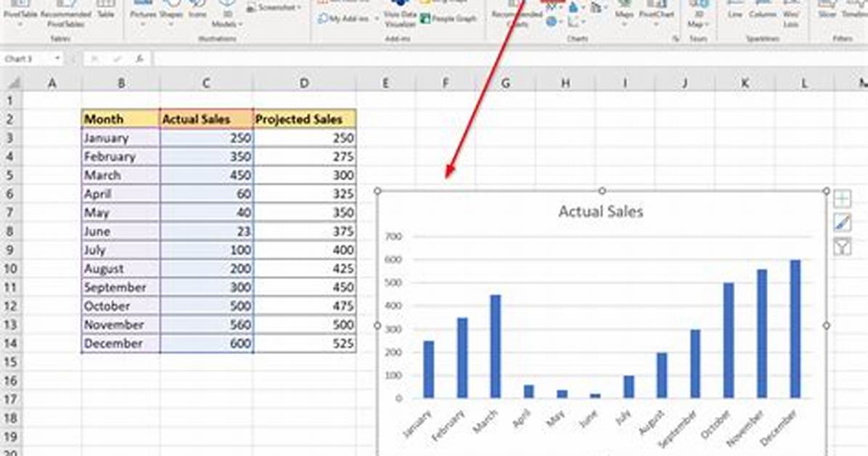
Task: Click Recommended Charts in the ribbon
Action: pyautogui.click(x=517, y=14)
